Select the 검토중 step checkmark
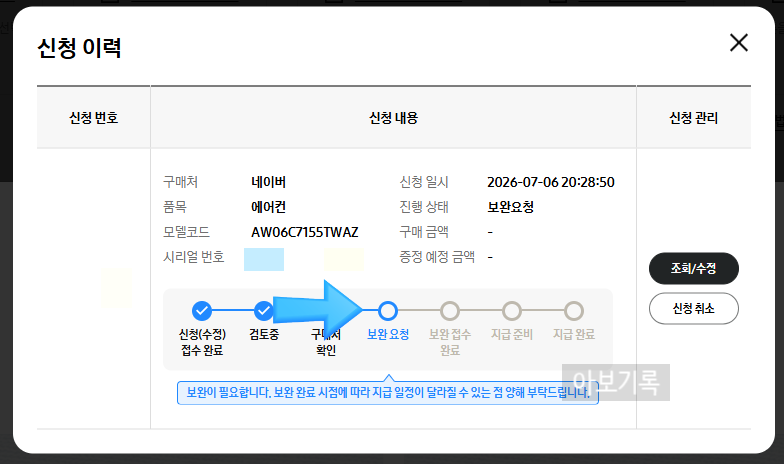 pos(264,311)
